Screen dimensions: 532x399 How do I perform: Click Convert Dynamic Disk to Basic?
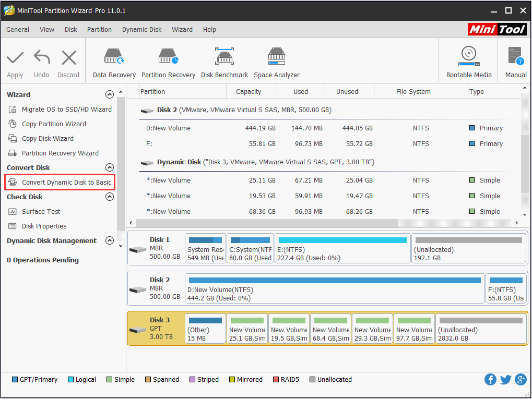(60, 183)
